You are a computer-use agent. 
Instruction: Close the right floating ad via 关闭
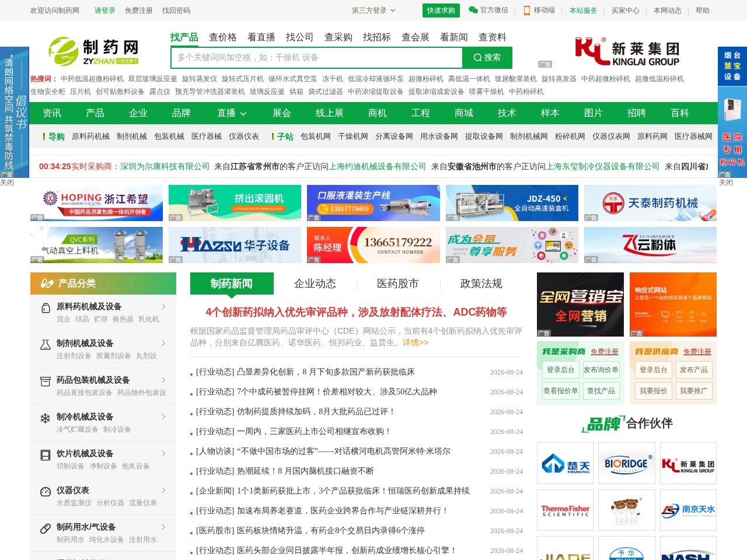(726, 183)
